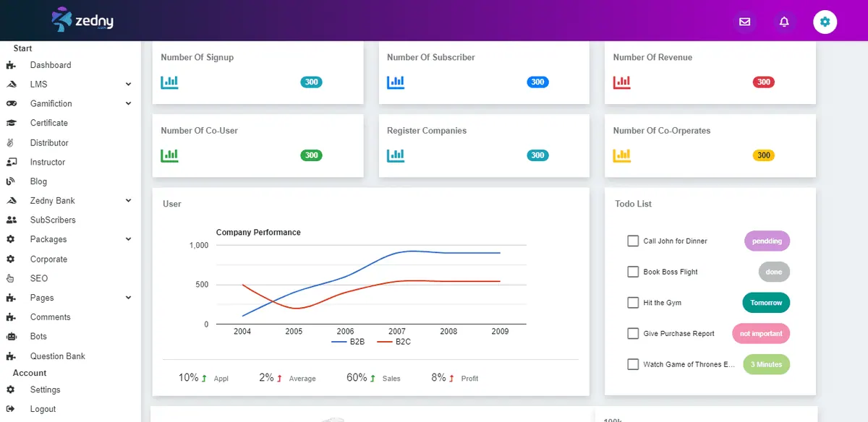The height and width of the screenshot is (422, 868).
Task: Click the Tomorrow status badge
Action: [766, 303]
